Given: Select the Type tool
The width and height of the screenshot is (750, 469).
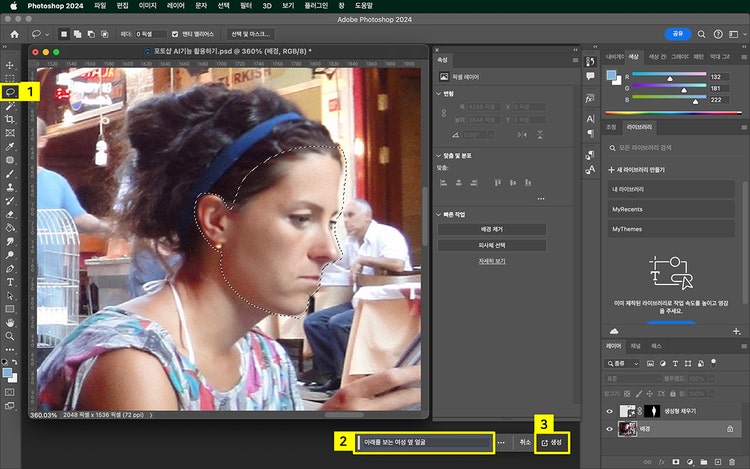Looking at the screenshot, I should (x=10, y=282).
